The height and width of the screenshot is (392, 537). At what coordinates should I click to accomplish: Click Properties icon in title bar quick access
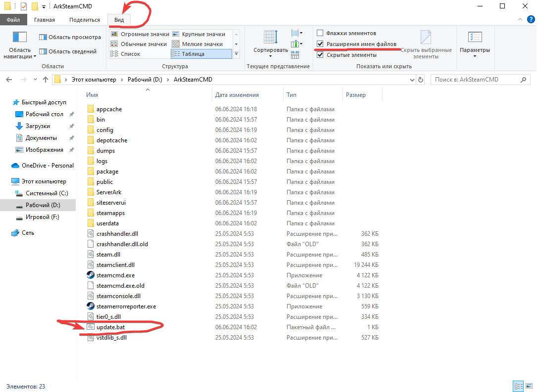point(24,6)
